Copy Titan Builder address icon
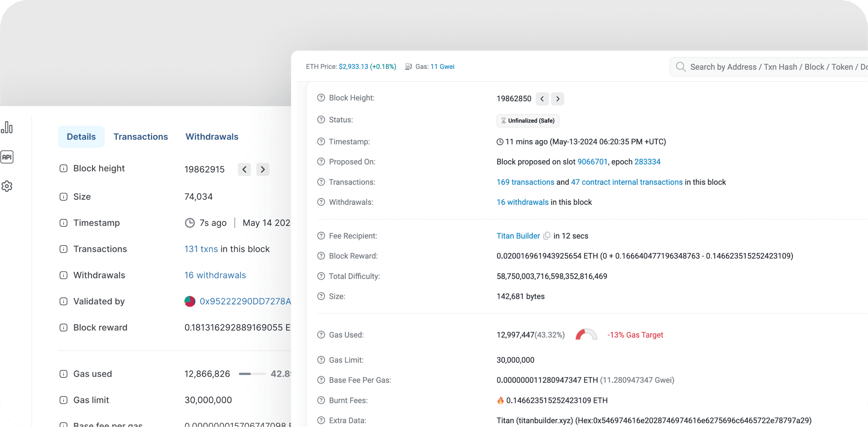Screen dimensions: 868x427 [x=546, y=236]
